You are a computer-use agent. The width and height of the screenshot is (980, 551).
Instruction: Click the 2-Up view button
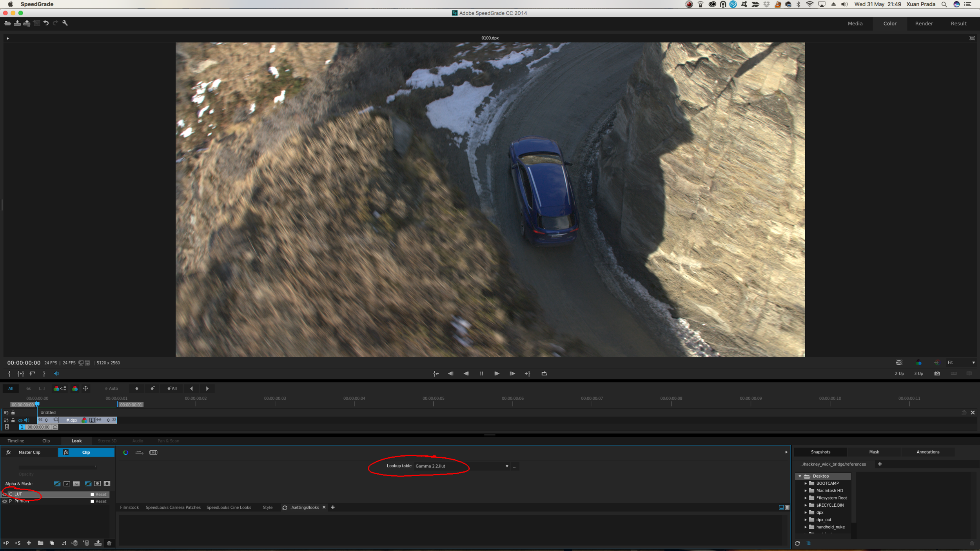[x=899, y=373]
